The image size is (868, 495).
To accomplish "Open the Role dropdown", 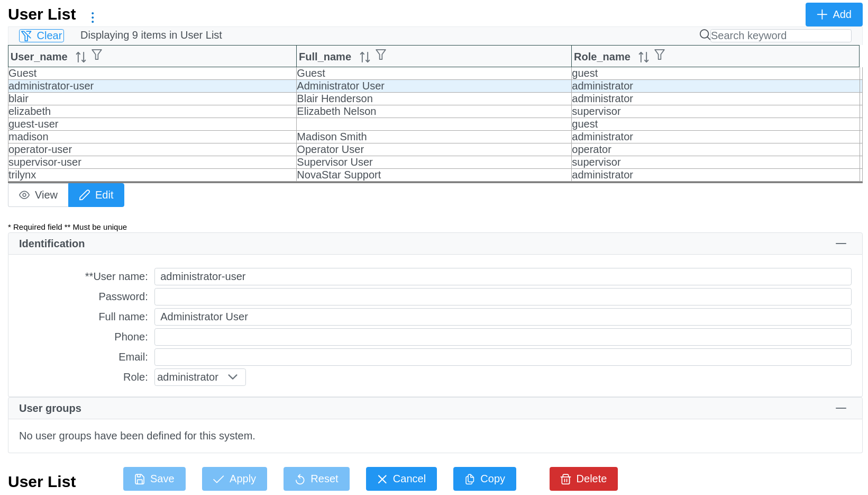I will tap(200, 377).
